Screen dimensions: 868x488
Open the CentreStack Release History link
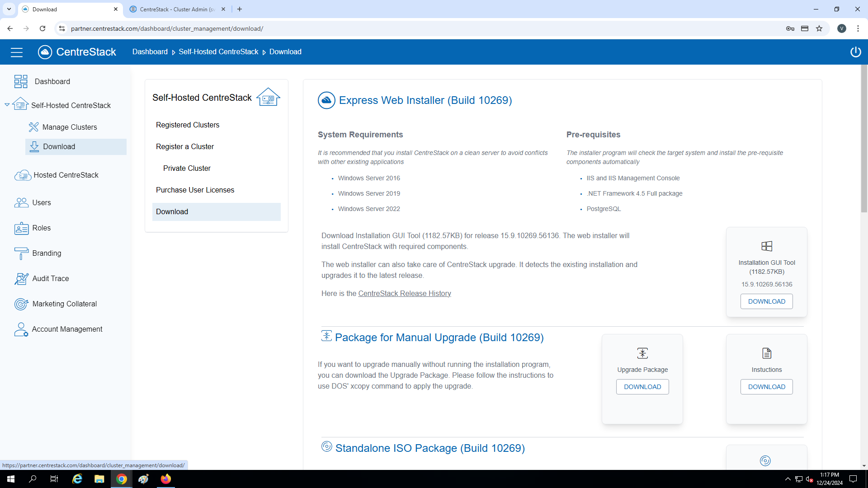(x=405, y=294)
